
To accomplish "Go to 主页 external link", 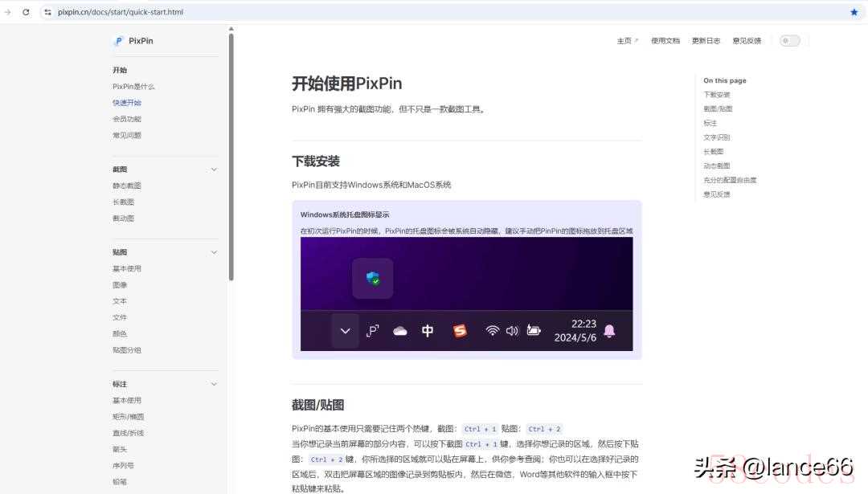I will click(627, 41).
